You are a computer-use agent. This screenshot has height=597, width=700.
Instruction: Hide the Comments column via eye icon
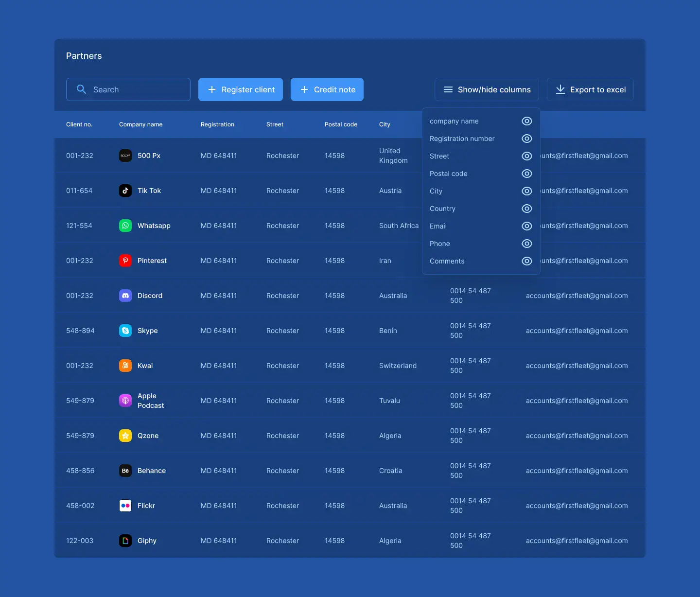(x=527, y=261)
